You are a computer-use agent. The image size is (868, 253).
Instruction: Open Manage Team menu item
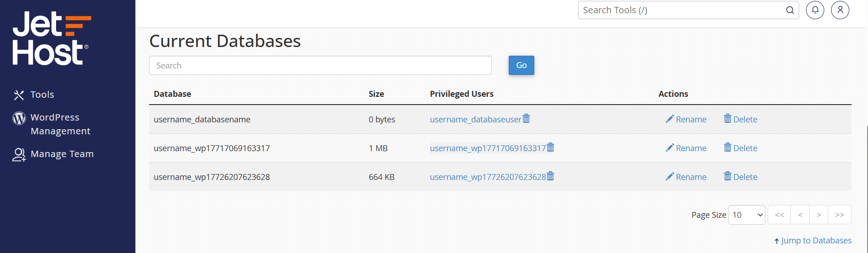coord(62,154)
